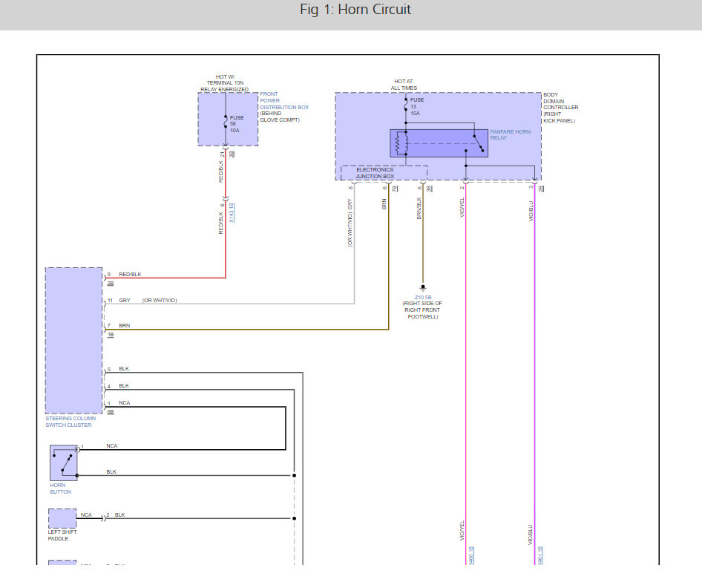
Task: Click the horn button switch symbol
Action: tap(64, 463)
